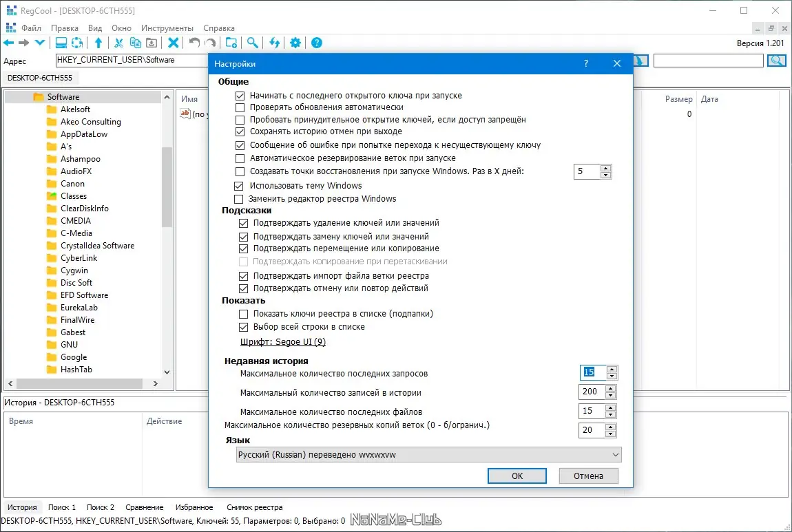Open search with magnifier toolbar icon
This screenshot has height=532, width=792.
[x=253, y=43]
